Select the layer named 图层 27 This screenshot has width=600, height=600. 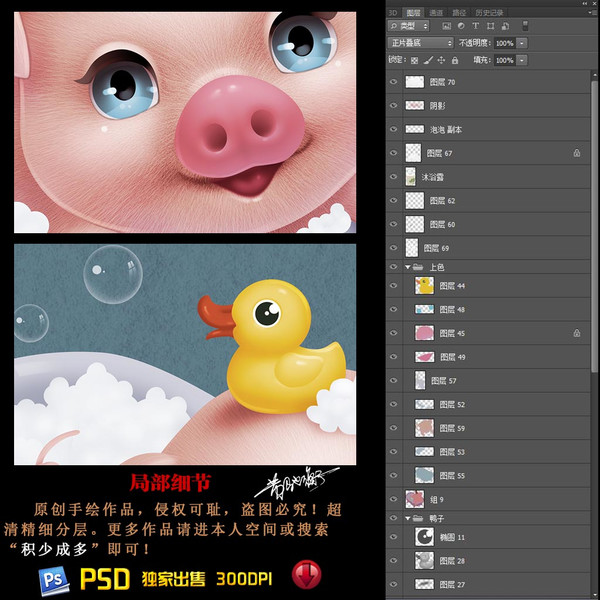point(488,584)
